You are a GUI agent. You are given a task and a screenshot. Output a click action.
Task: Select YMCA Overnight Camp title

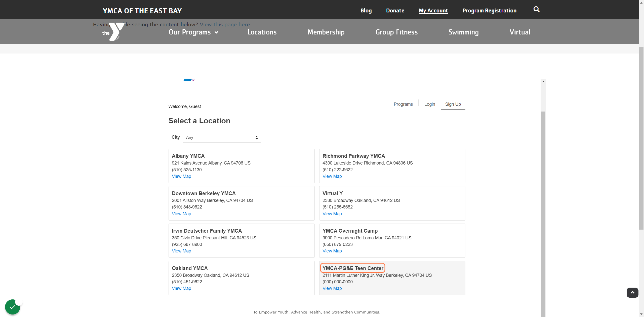(x=350, y=231)
